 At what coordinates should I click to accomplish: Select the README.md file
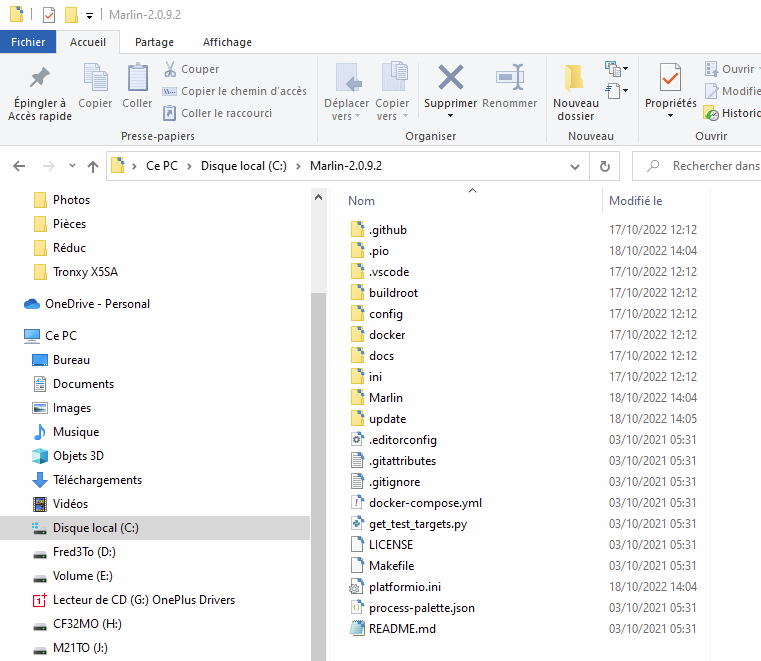tap(402, 629)
